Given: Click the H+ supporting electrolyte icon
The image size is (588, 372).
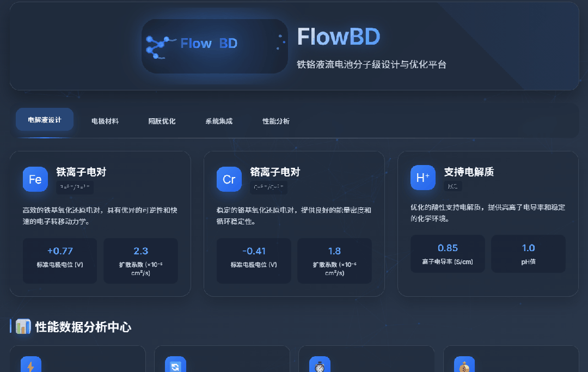Looking at the screenshot, I should click(422, 178).
